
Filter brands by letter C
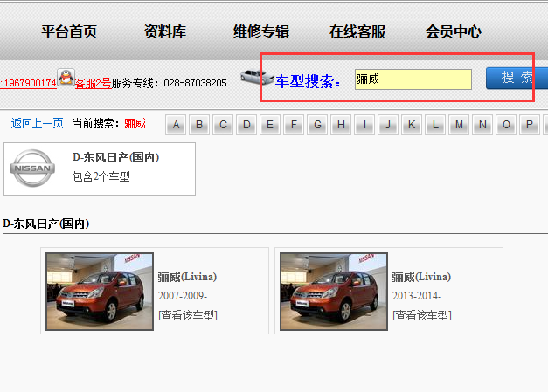pyautogui.click(x=223, y=125)
